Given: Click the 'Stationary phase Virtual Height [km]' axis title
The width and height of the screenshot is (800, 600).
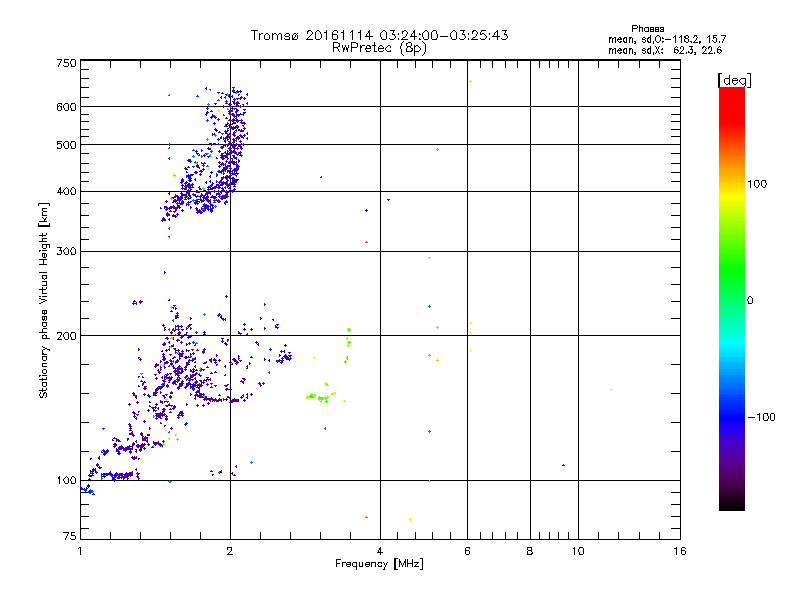Looking at the screenshot, I should (x=43, y=301).
